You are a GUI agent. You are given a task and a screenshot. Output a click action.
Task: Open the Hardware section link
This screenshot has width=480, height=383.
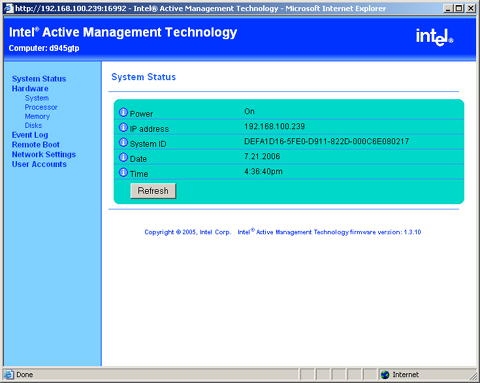[x=30, y=89]
